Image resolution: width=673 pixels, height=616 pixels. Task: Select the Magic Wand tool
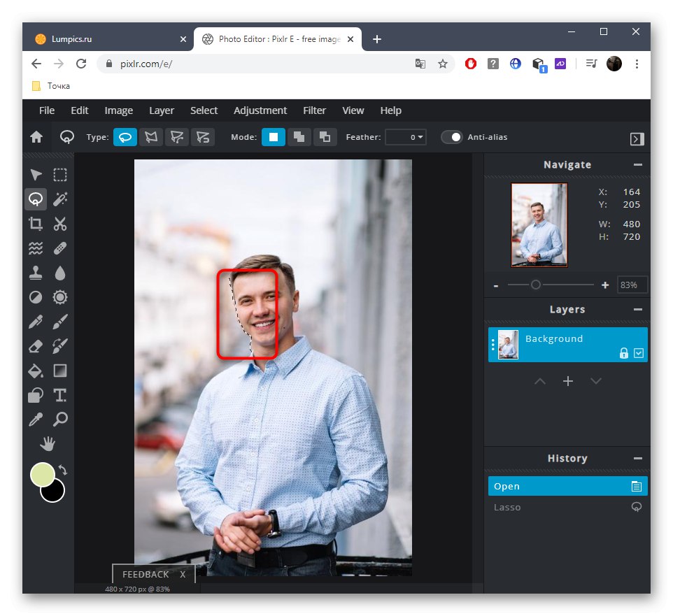click(60, 199)
